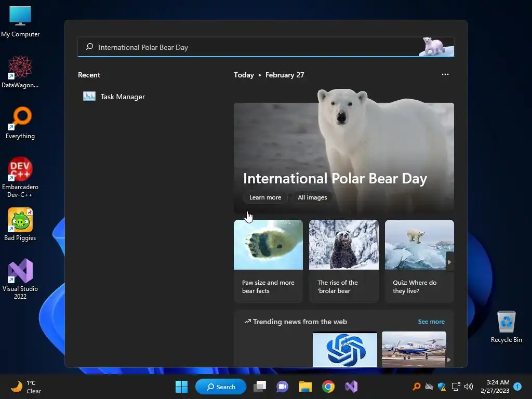
Task: Click next arrow on trending news carousel
Action: tap(449, 360)
